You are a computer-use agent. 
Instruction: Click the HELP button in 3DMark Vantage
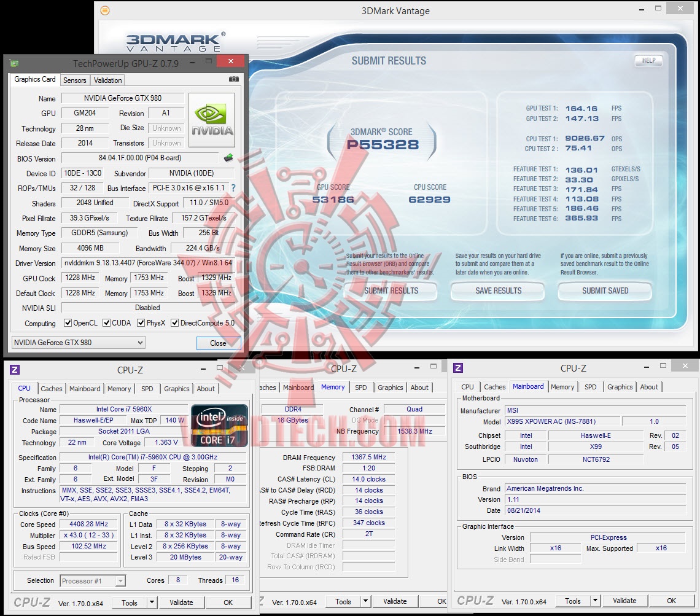648,61
